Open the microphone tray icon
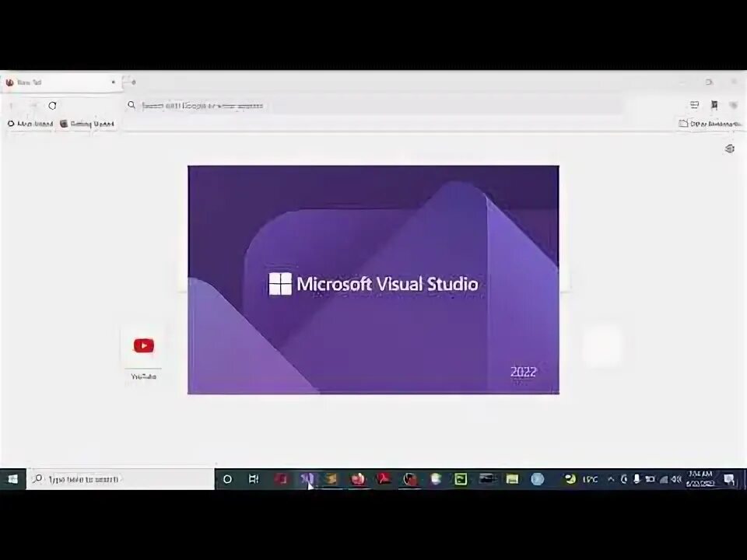Viewport: 747px width, 560px height. [637, 479]
